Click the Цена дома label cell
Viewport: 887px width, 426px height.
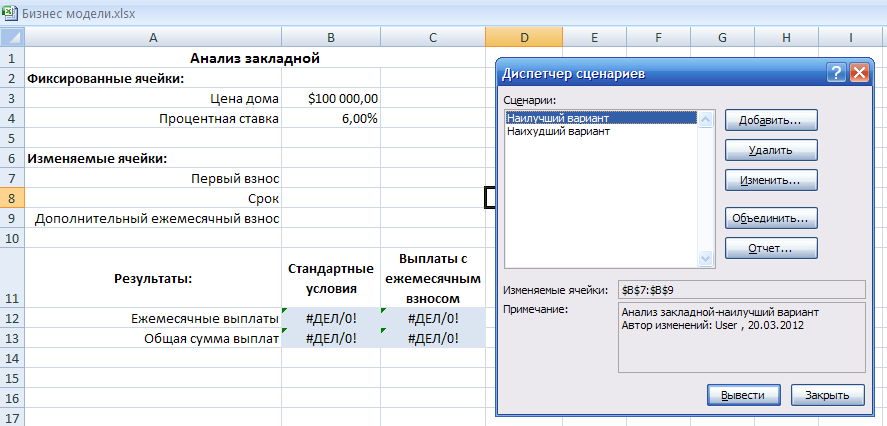pyautogui.click(x=153, y=98)
